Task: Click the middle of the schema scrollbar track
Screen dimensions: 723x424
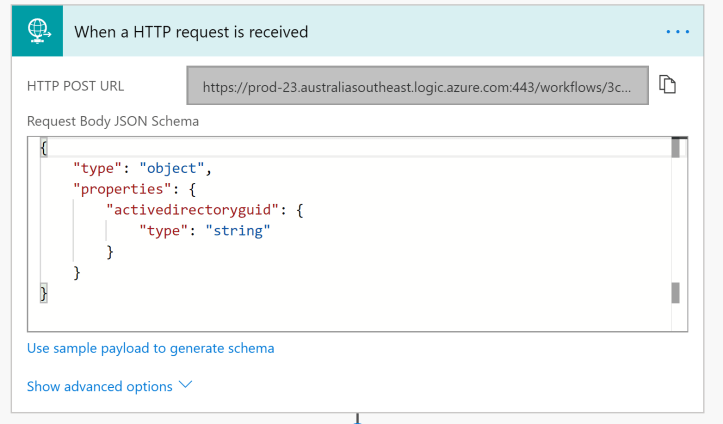Action: pyautogui.click(x=676, y=220)
